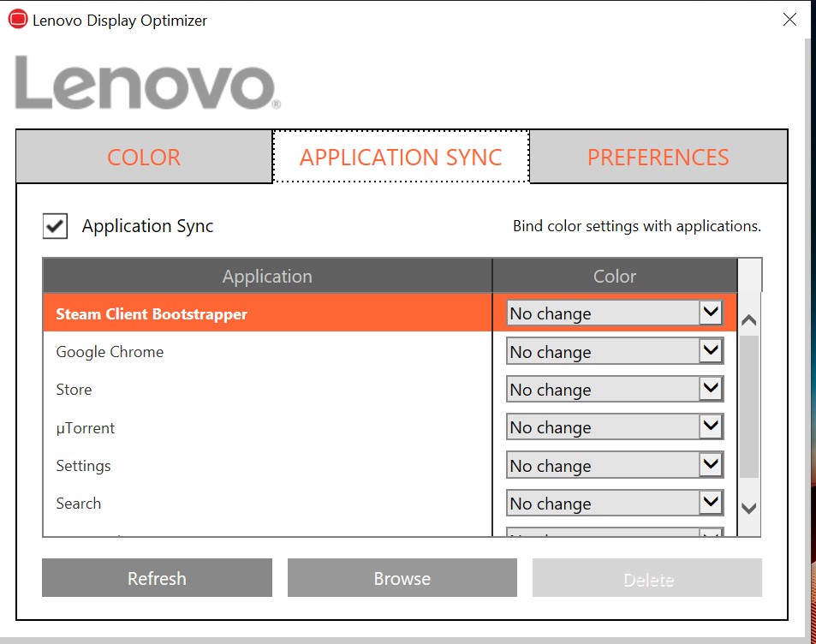Open the Settings row color dropdown

[711, 465]
